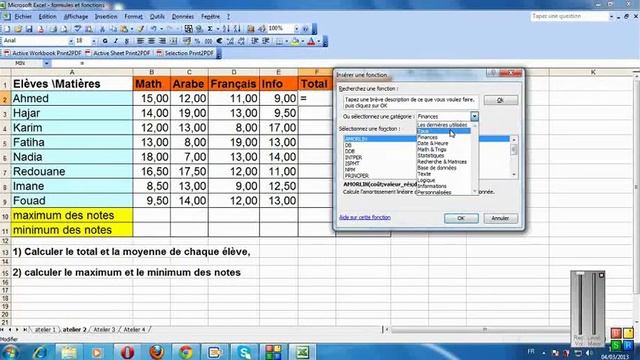Switch to the atelier 1 sheet tab
The width and height of the screenshot is (640, 360).
tap(45, 329)
